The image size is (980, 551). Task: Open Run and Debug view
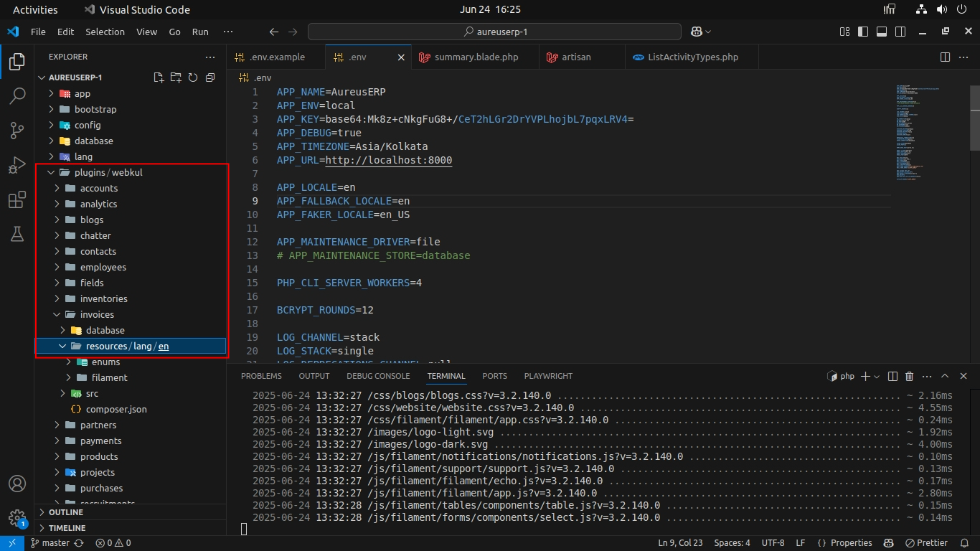(17, 165)
